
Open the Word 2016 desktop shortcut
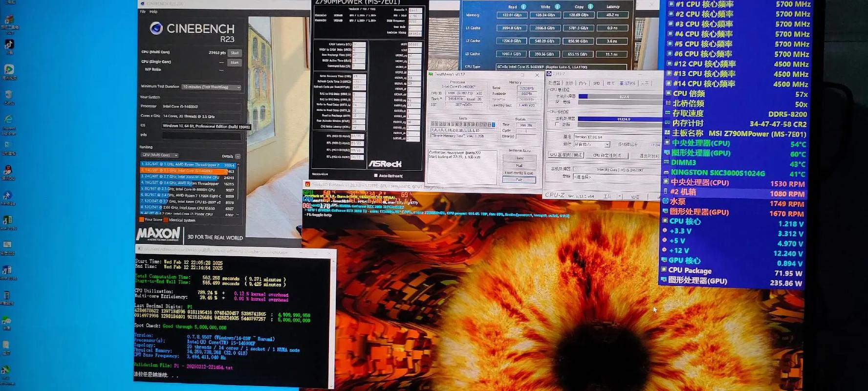coord(7,271)
